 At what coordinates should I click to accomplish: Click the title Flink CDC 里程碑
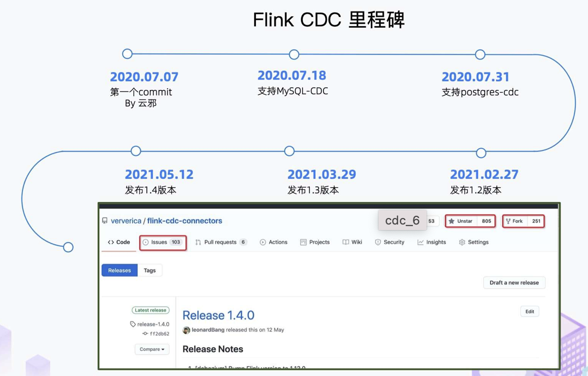pyautogui.click(x=329, y=20)
